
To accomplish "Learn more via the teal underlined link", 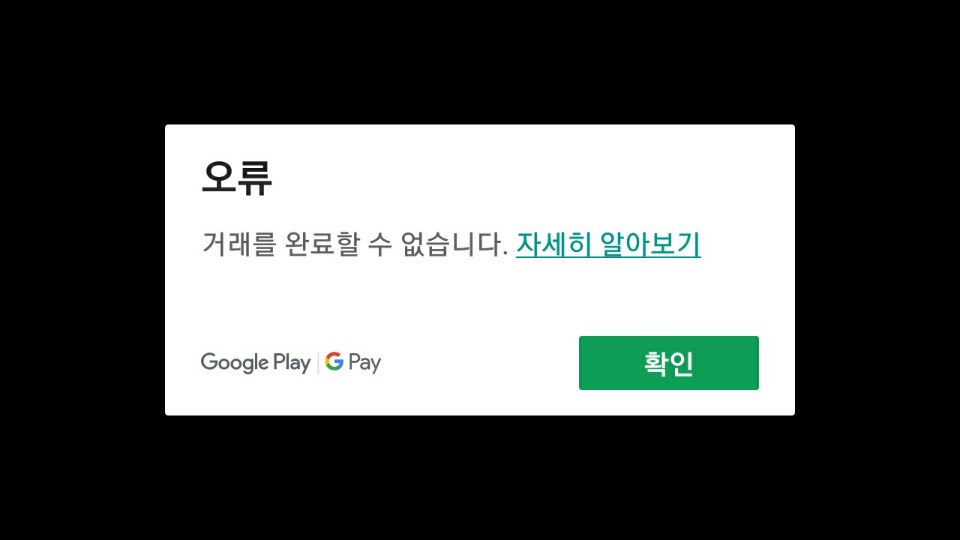I will [608, 244].
